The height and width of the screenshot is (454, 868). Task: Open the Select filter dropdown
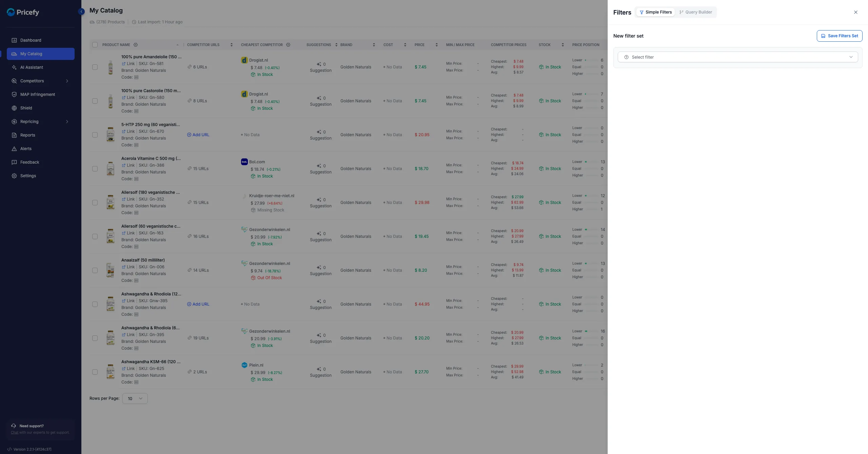738,57
